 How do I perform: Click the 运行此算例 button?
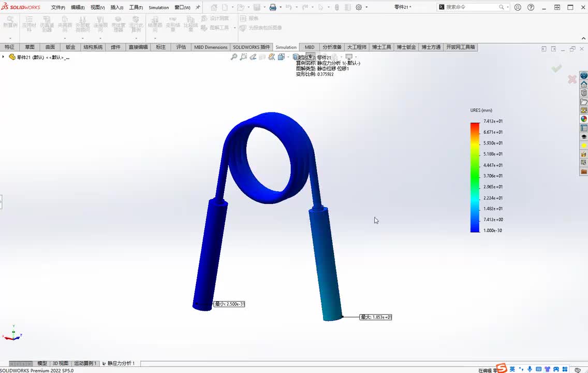point(136,24)
